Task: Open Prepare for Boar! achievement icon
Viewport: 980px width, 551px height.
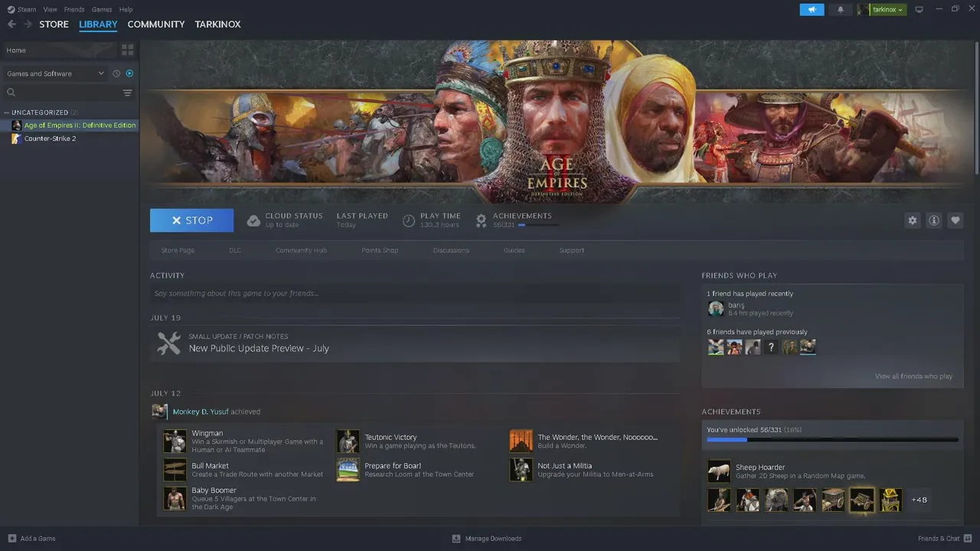Action: pos(348,470)
